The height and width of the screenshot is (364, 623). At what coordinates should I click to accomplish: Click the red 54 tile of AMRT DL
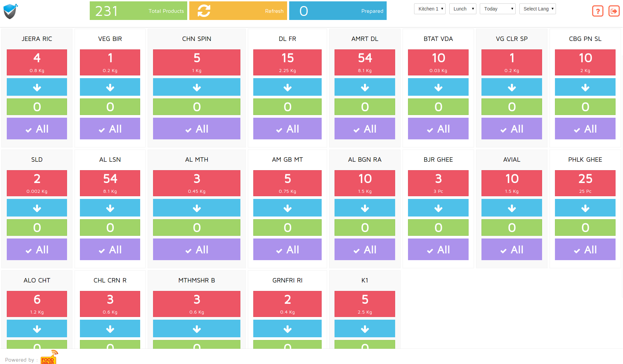[x=365, y=62]
